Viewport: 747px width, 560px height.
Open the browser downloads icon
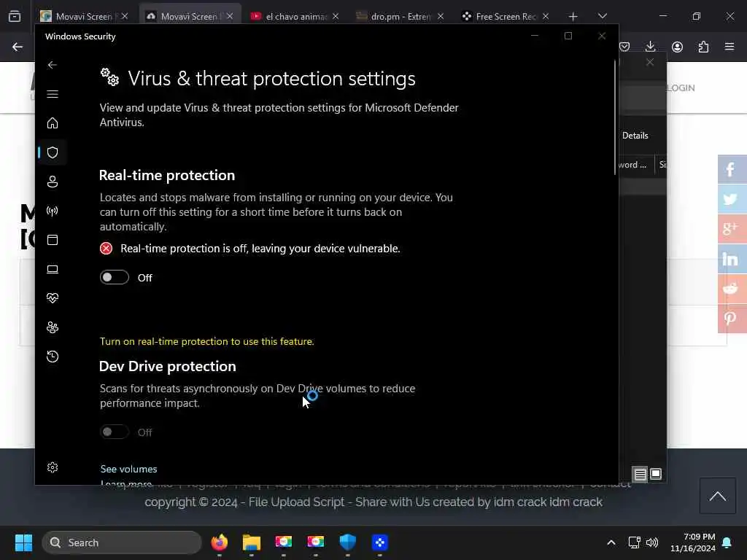(x=650, y=47)
